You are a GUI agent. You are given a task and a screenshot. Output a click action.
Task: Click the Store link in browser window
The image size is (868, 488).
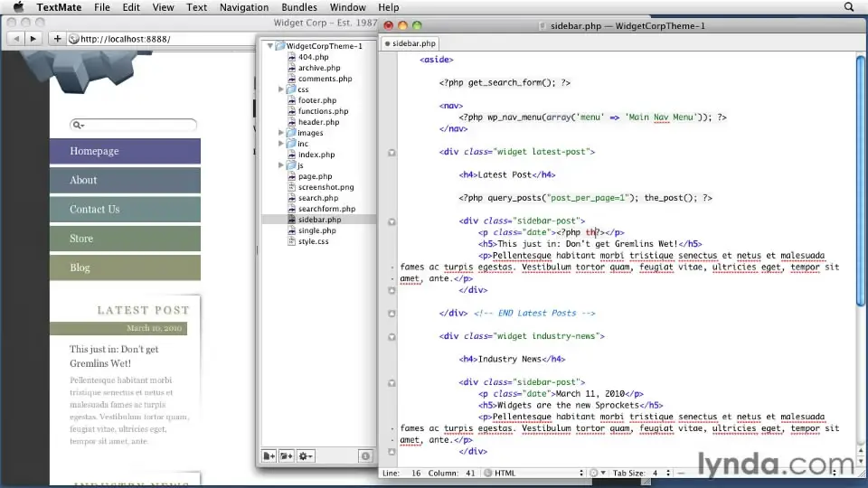[125, 239]
